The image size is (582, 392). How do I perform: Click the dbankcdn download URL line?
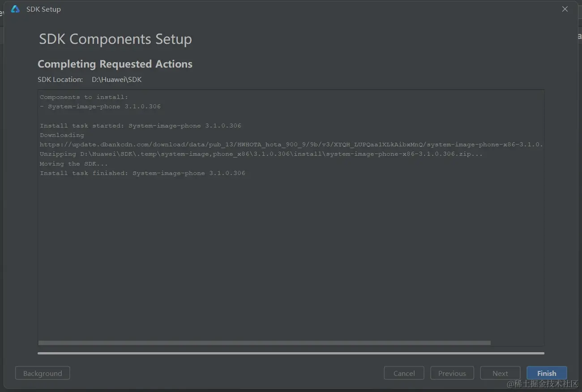tap(291, 145)
